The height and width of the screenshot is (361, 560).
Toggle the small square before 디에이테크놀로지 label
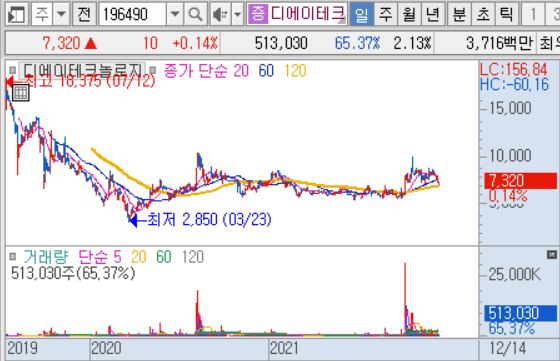click(12, 70)
